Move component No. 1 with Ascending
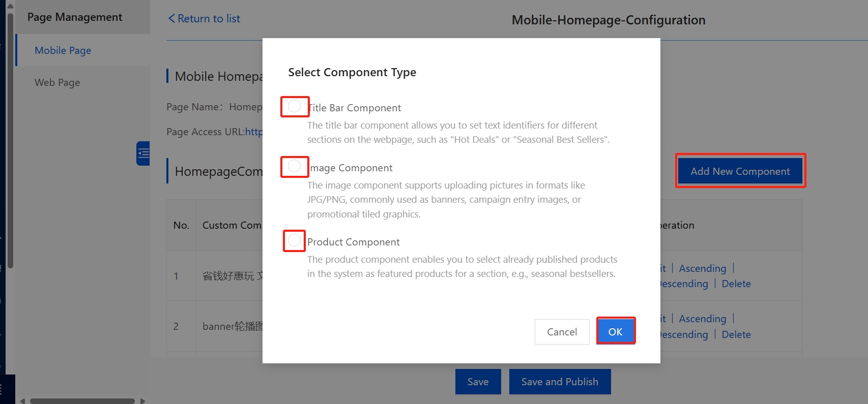Viewport: 868px width, 404px height. point(702,268)
